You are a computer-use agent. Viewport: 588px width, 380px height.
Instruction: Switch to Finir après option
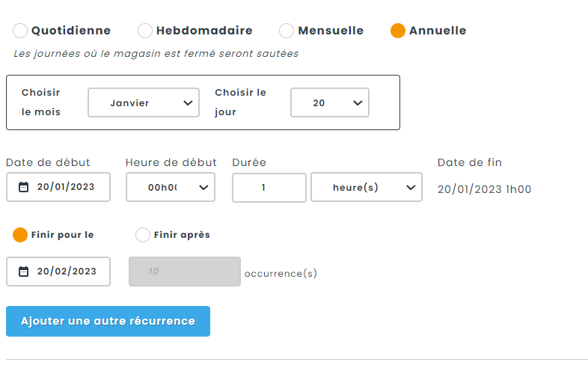coord(143,235)
